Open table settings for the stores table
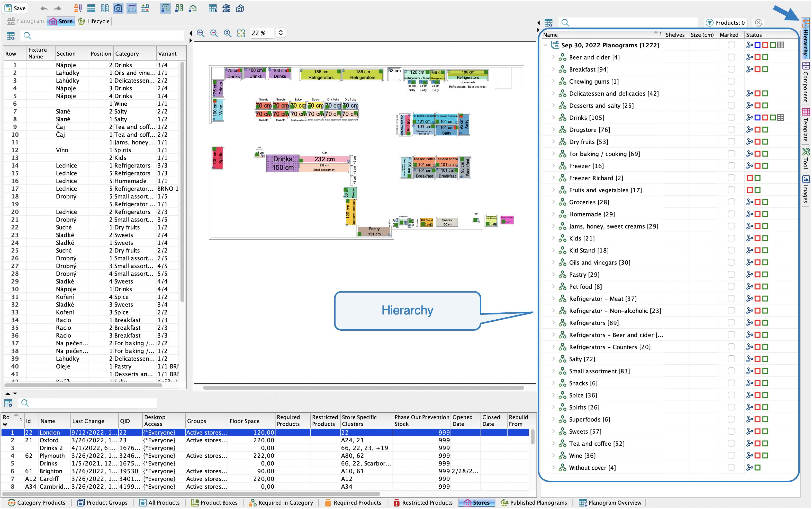Viewport: 812px width, 509px height. (x=8, y=403)
